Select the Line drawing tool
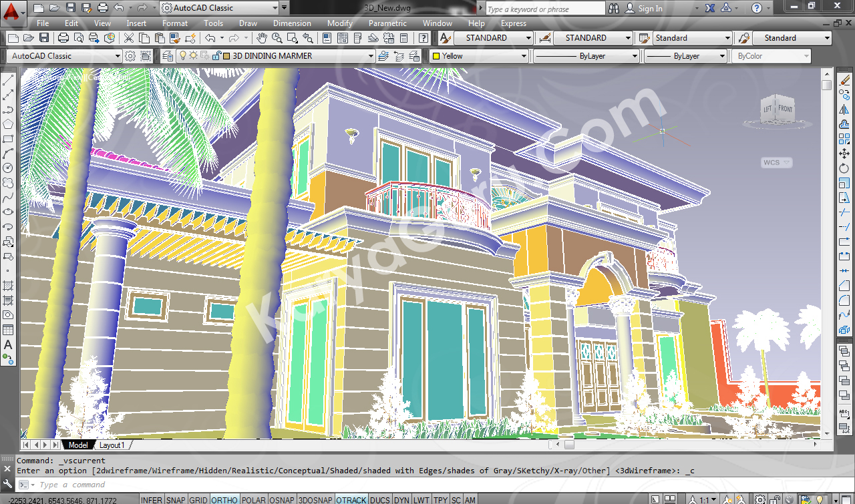 pos(9,80)
